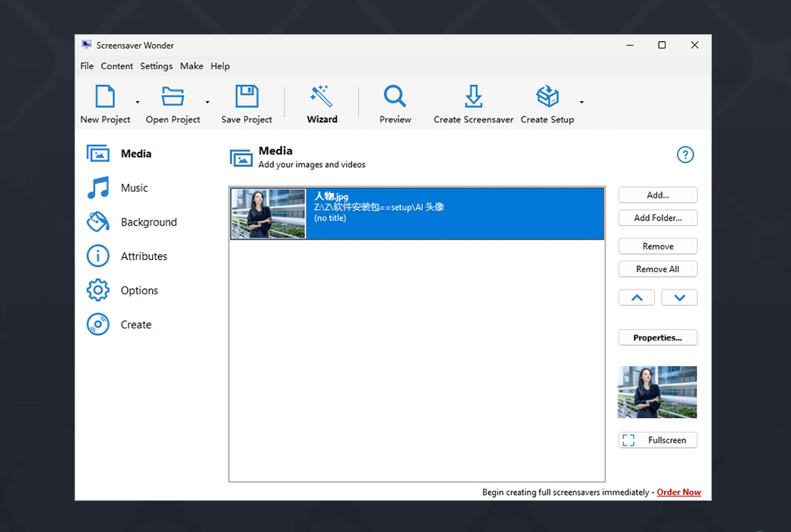Open the Make menu
The height and width of the screenshot is (532, 791).
[192, 66]
